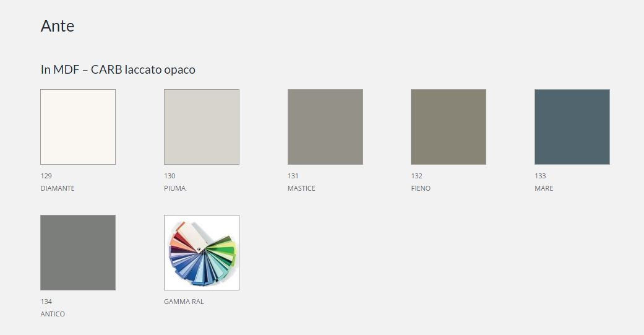Click the PIUMA label text

[x=174, y=188]
